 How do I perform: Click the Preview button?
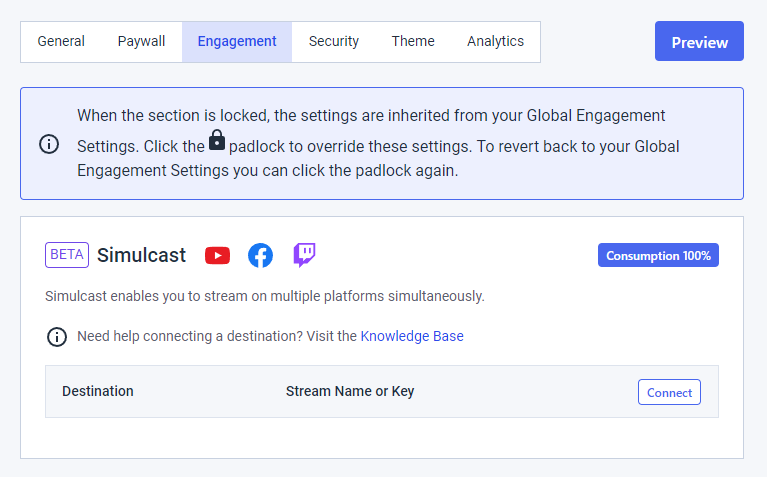click(699, 41)
